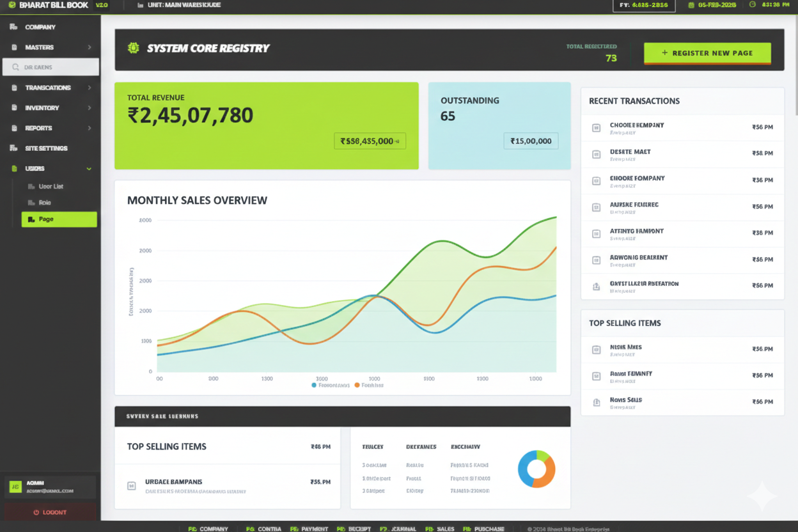The height and width of the screenshot is (532, 798).
Task: Select the Page item in the sidebar
Action: coord(59,219)
